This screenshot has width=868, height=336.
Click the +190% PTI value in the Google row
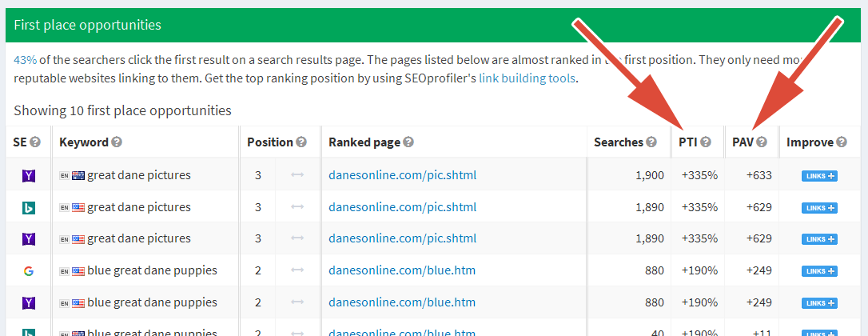pyautogui.click(x=699, y=271)
